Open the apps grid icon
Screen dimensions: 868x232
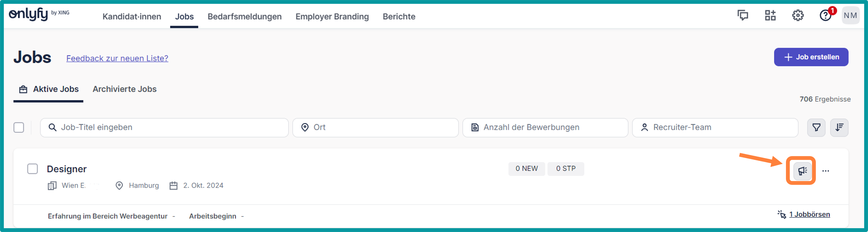[x=770, y=15]
